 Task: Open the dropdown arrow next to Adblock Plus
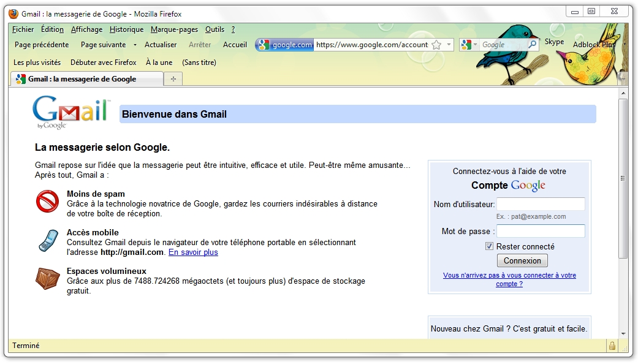[x=625, y=44]
